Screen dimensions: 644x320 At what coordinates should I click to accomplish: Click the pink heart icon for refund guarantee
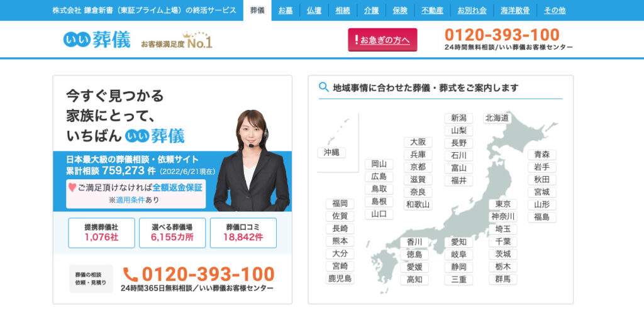point(72,187)
